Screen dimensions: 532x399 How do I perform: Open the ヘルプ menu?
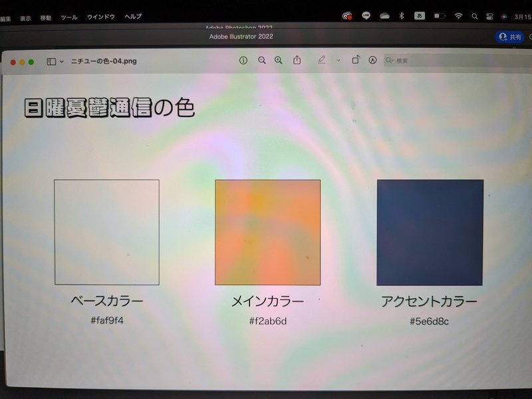coord(133,16)
